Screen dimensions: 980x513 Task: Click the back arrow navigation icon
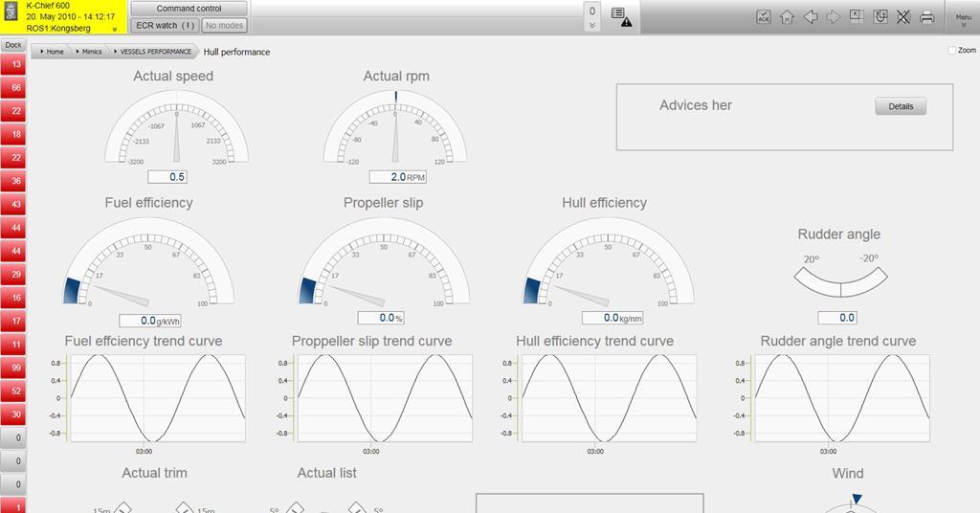pyautogui.click(x=811, y=17)
